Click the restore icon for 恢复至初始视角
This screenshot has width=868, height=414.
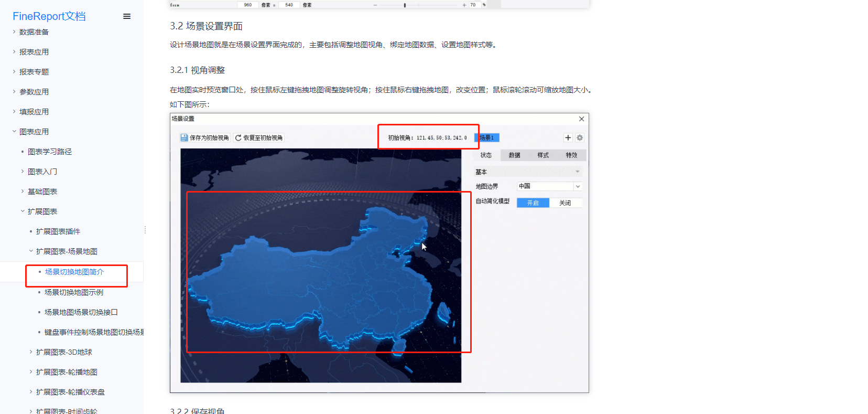(238, 138)
